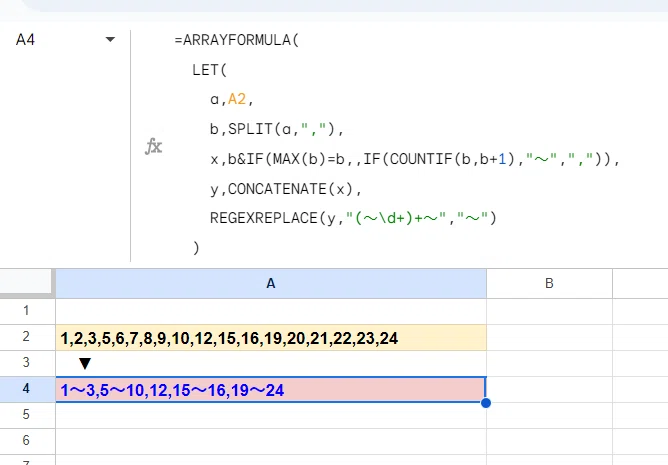Click empty cell B4
668x465 pixels.
(549, 389)
